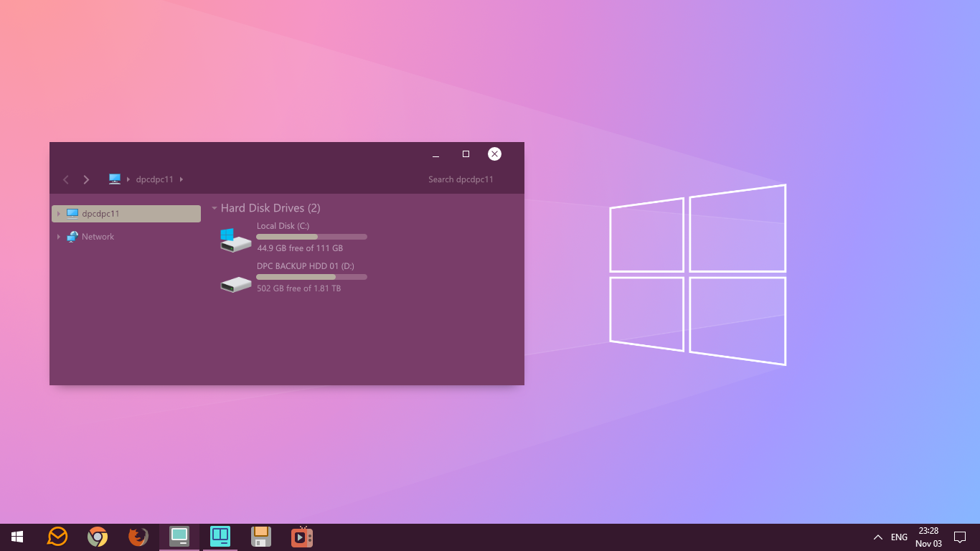
Task: Open the retro TV media player taskbar icon
Action: (x=302, y=537)
